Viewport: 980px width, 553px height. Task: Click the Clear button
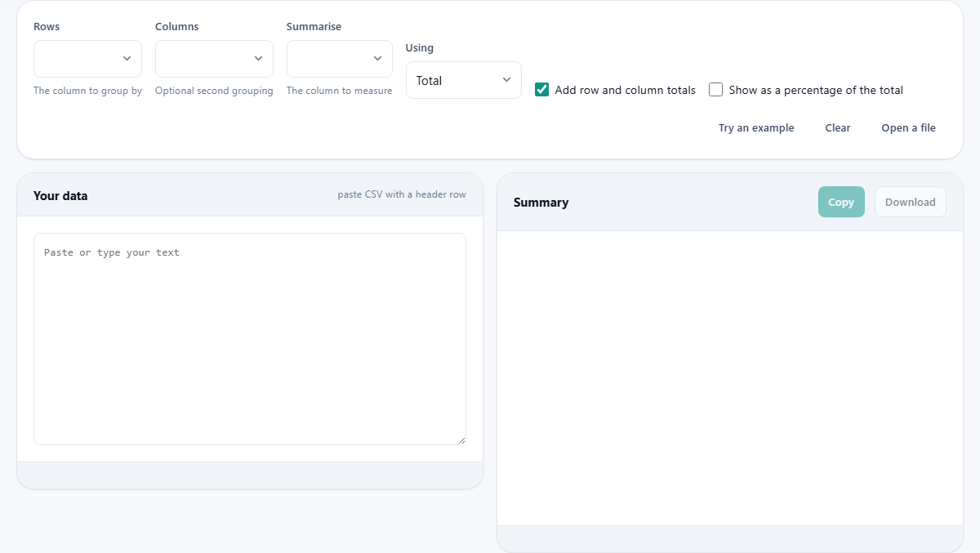pos(838,127)
